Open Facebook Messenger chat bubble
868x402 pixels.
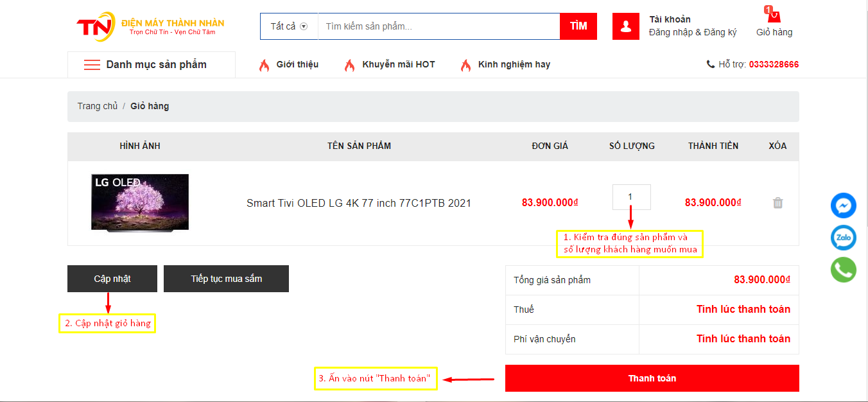pos(843,206)
